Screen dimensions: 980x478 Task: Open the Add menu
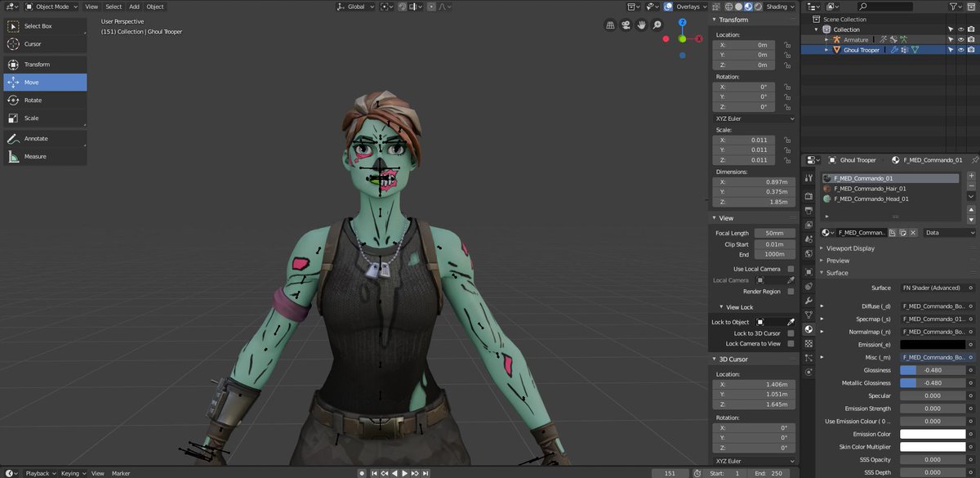point(134,7)
